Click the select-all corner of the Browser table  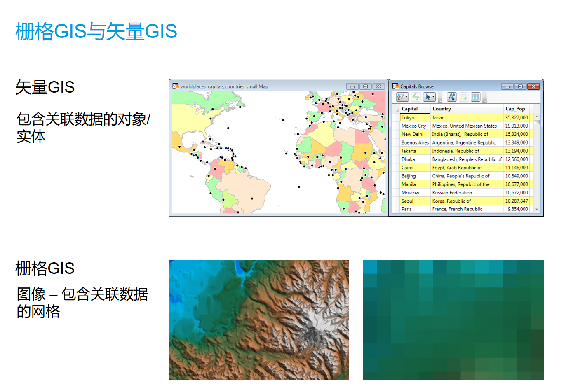395,109
